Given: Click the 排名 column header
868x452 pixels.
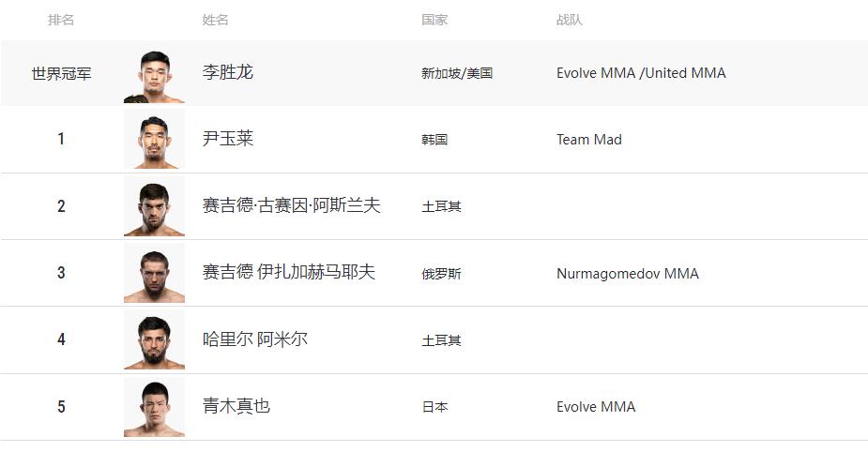Looking at the screenshot, I should point(61,20).
